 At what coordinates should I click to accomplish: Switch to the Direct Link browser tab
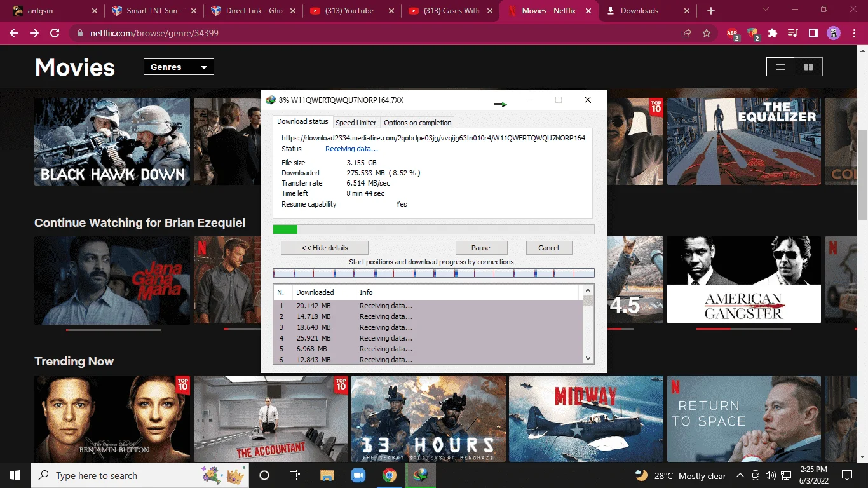point(254,11)
